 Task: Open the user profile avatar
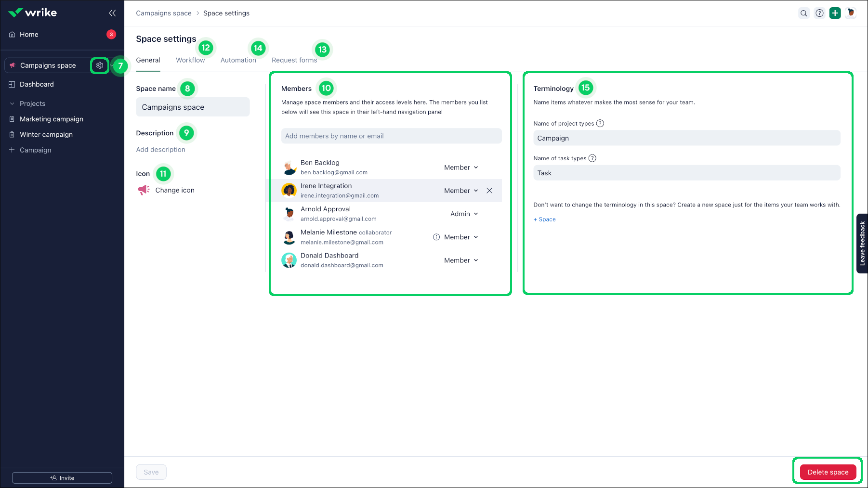click(x=851, y=13)
